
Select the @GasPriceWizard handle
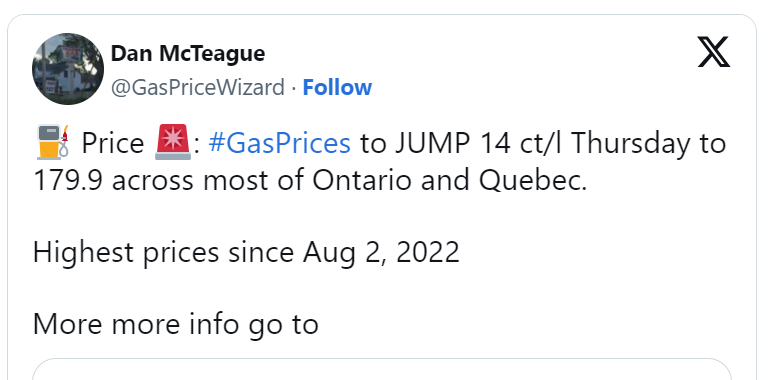(x=198, y=88)
